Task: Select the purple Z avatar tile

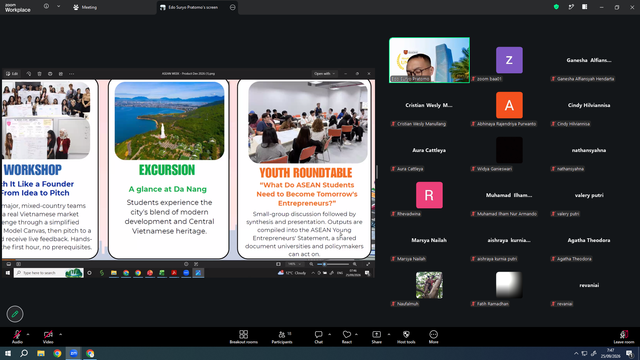Action: pyautogui.click(x=509, y=60)
